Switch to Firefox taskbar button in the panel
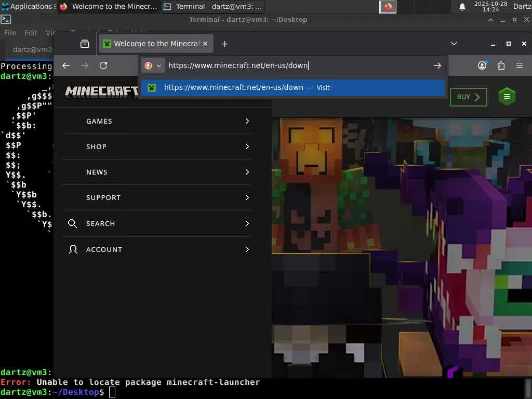 pyautogui.click(x=108, y=6)
